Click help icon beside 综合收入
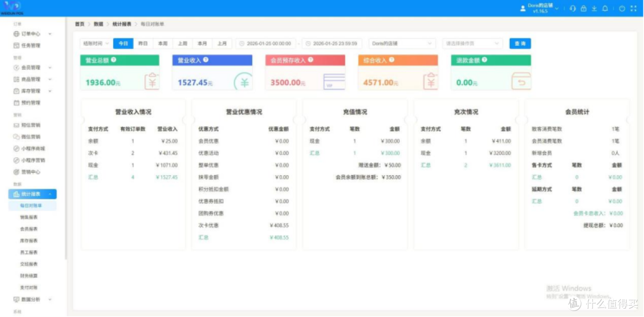The image size is (644, 317). coord(392,60)
